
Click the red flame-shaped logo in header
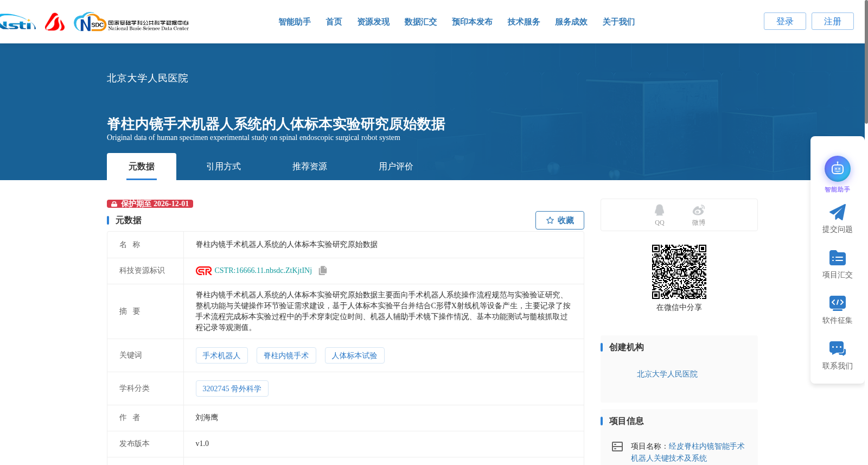[55, 22]
